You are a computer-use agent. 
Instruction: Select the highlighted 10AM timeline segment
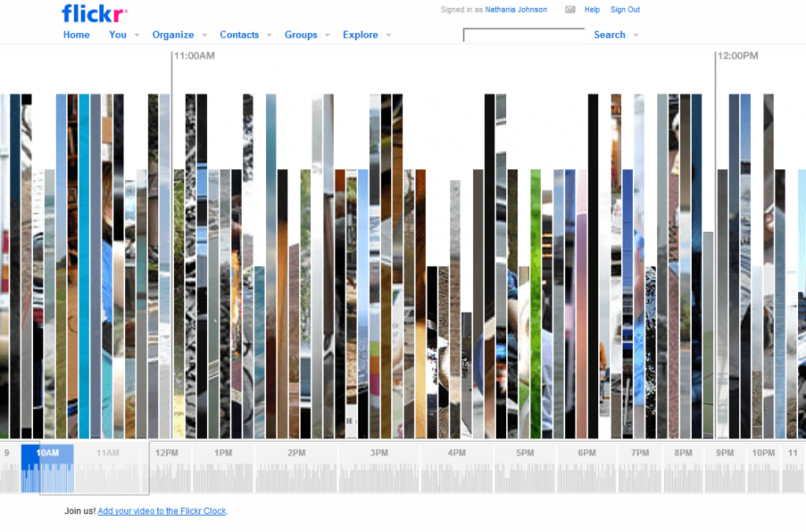pos(48,453)
